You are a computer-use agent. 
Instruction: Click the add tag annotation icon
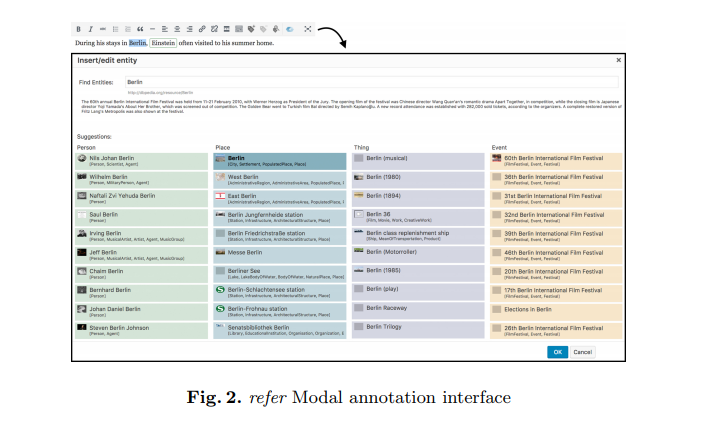coord(251,29)
